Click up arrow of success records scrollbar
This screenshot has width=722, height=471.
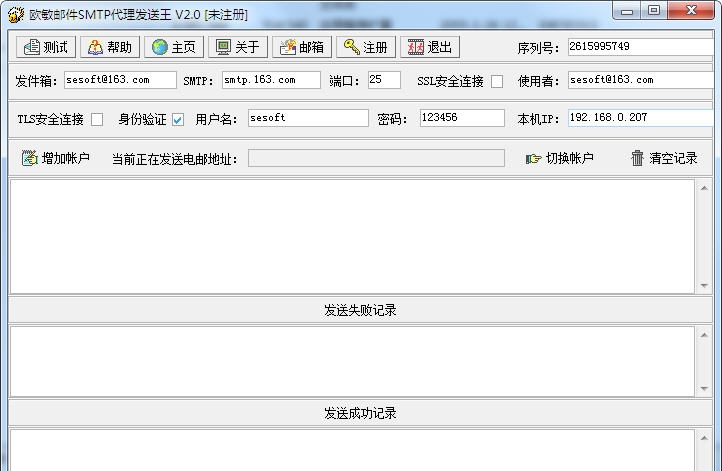coord(704,438)
